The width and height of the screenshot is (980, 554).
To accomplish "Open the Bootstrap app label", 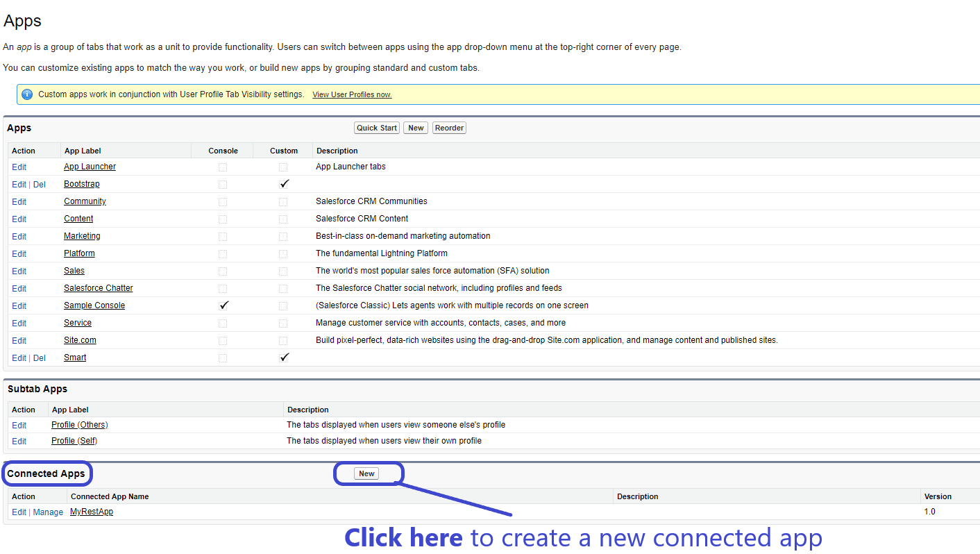I will pyautogui.click(x=81, y=184).
